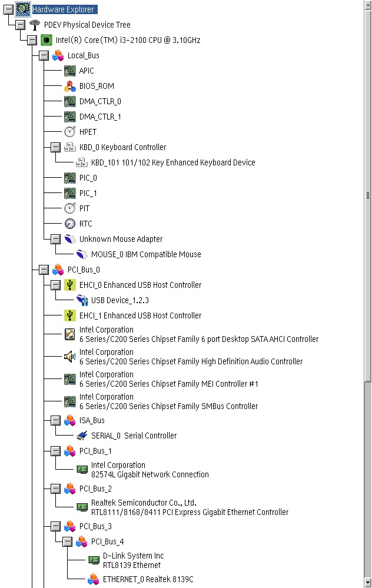Click the RTL8139 Ethernet card icon
The width and height of the screenshot is (372, 588).
(94, 560)
